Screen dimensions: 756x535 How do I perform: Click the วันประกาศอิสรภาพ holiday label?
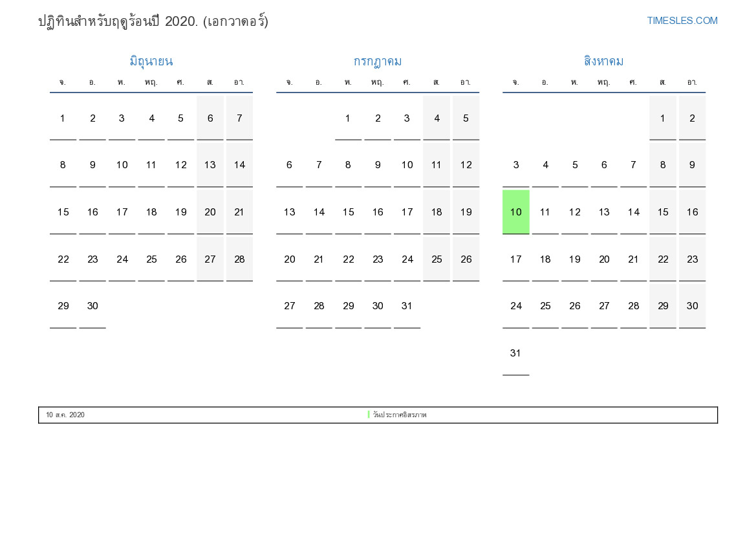tap(400, 415)
